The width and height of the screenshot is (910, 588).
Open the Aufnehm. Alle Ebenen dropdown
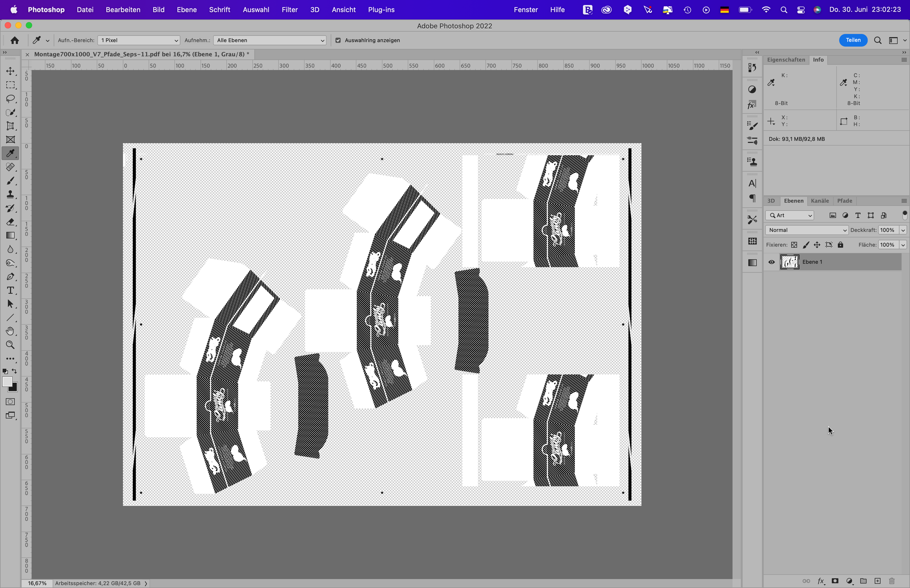[270, 41]
